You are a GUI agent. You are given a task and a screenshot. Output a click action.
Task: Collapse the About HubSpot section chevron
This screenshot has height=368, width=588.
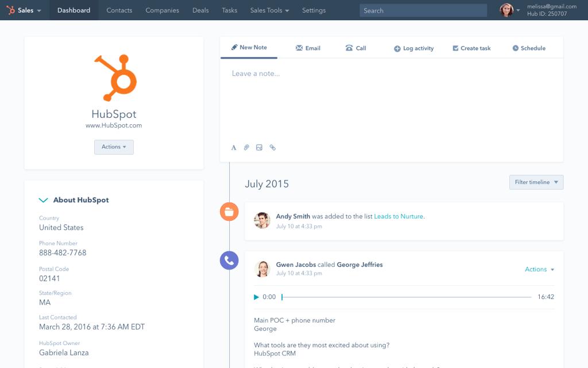(x=43, y=200)
